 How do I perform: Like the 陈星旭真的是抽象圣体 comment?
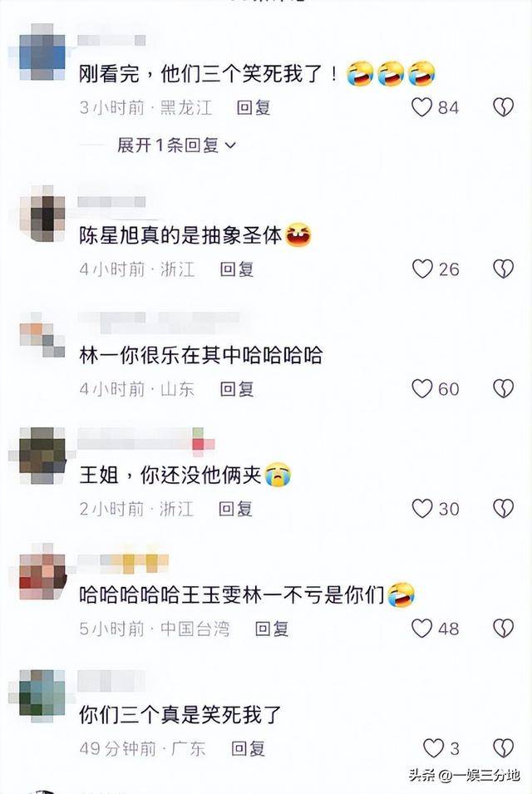click(422, 269)
